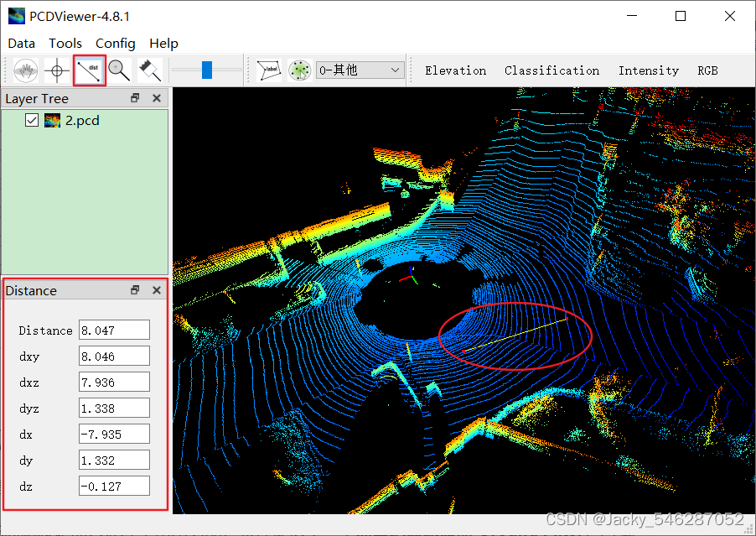Open the Data menu
756x536 pixels.
22,44
